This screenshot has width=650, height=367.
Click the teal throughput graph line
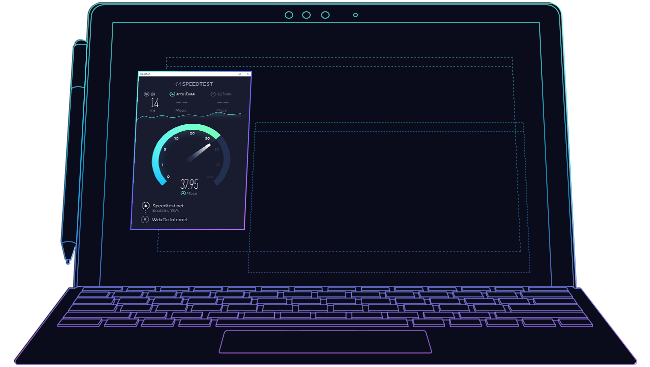pos(189,116)
